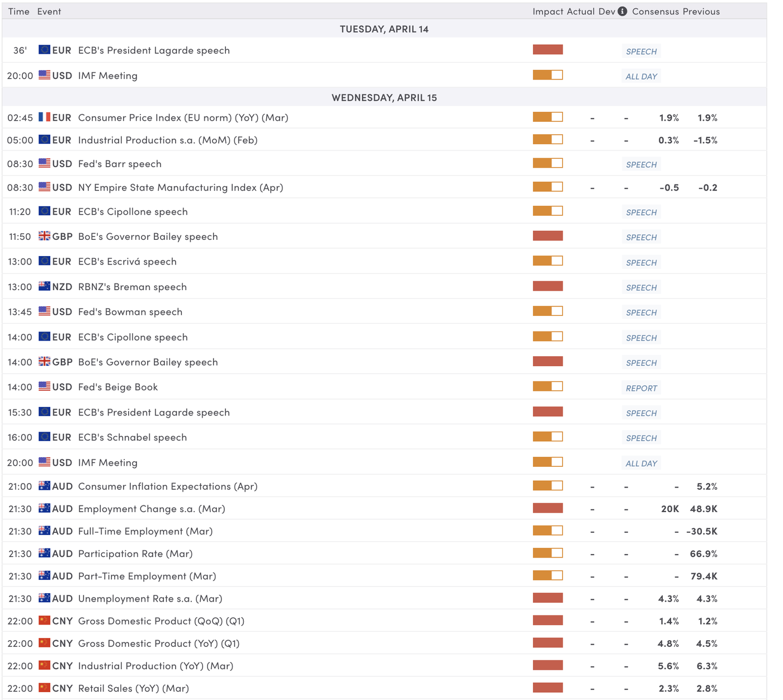The height and width of the screenshot is (700, 783).
Task: Click the Chinese flag on GDP (QoQ) row
Action: [44, 621]
